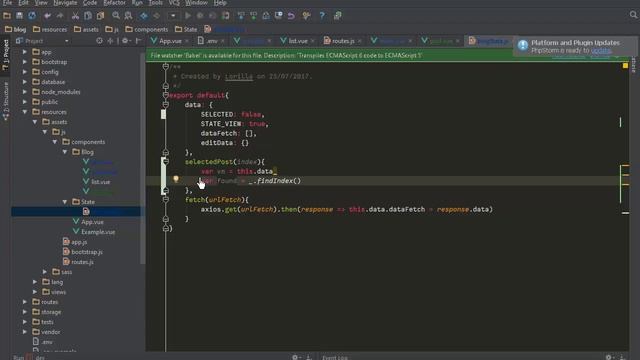Open Project panel gear settings icon
The height and width of the screenshot is (360, 640).
point(126,41)
